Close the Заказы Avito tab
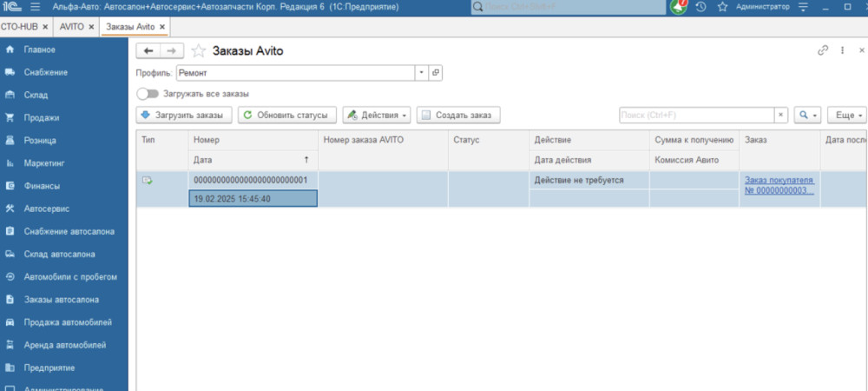 (161, 27)
